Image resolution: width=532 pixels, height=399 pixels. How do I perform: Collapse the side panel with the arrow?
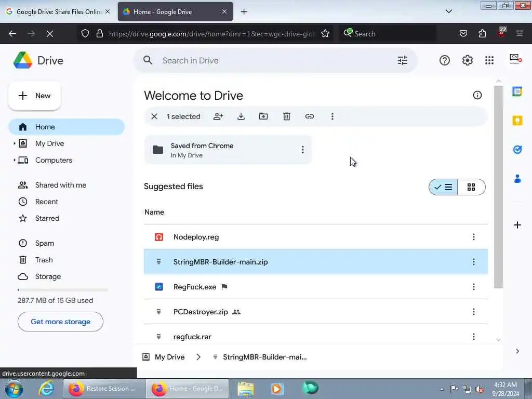pyautogui.click(x=517, y=351)
